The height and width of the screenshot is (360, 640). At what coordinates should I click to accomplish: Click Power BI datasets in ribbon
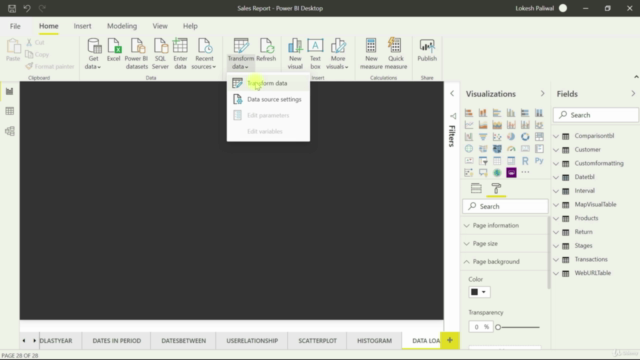click(136, 53)
